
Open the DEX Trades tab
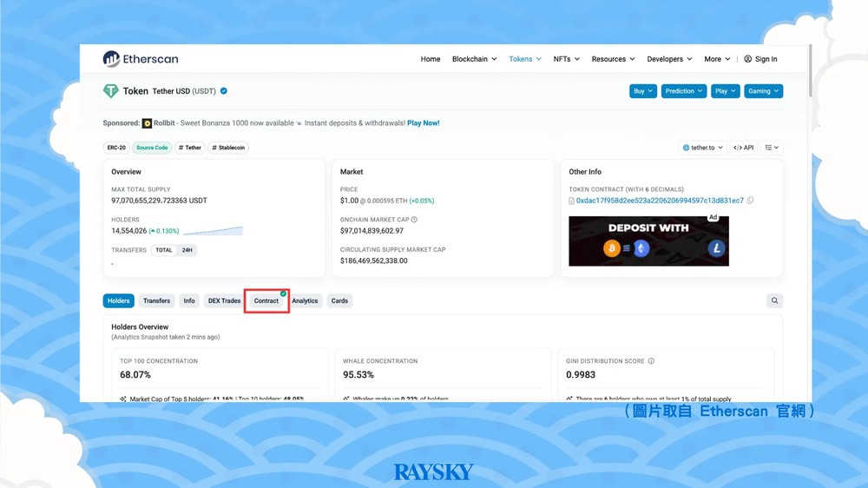(x=224, y=300)
